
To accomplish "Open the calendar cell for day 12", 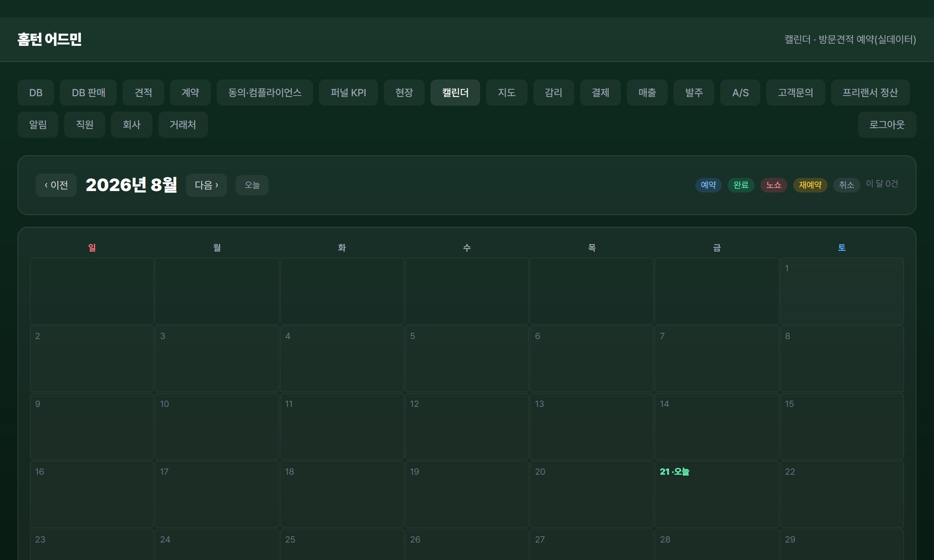I will click(x=467, y=427).
